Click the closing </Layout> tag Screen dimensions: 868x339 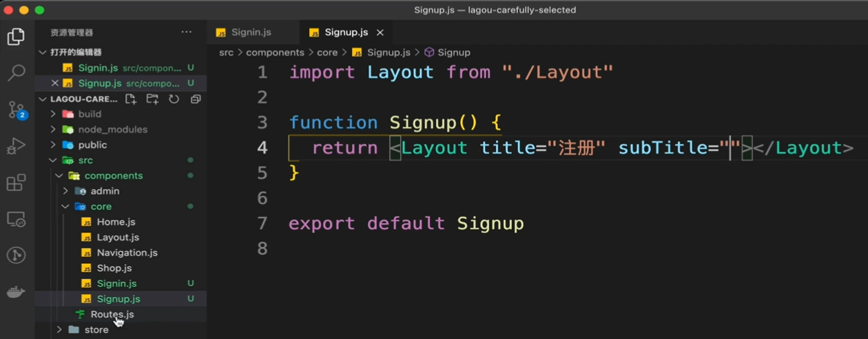(x=803, y=148)
